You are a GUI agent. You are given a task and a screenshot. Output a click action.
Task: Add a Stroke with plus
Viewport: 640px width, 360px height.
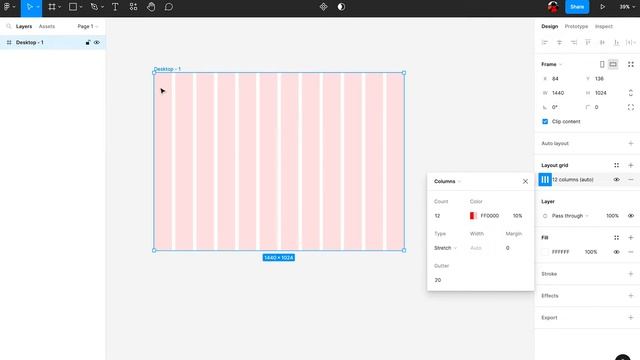click(631, 274)
